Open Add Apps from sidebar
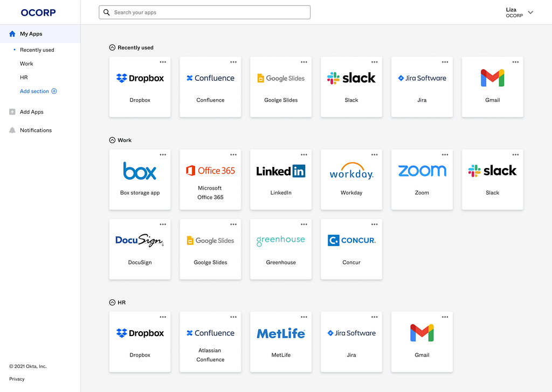Viewport: 552px width, 392px height. click(32, 112)
